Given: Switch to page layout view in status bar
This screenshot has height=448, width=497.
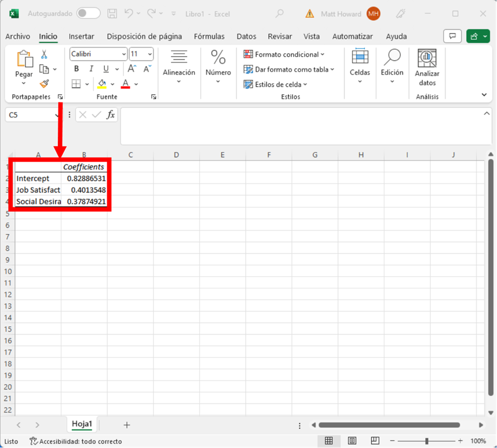Looking at the screenshot, I should (352, 441).
